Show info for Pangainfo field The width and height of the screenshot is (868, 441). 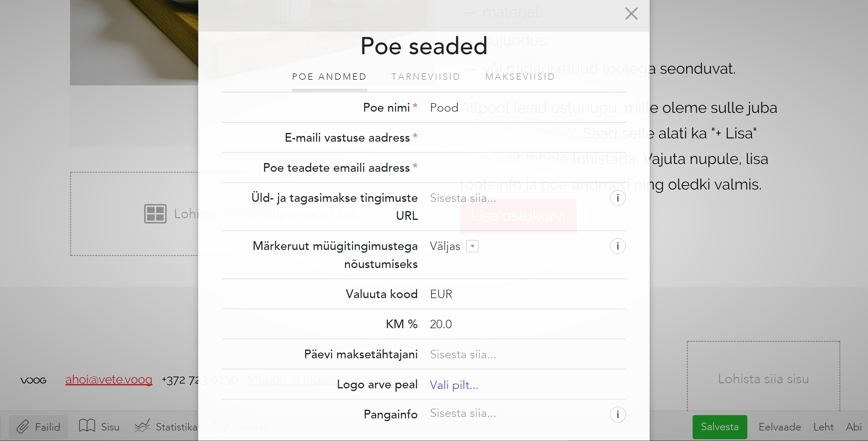617,415
